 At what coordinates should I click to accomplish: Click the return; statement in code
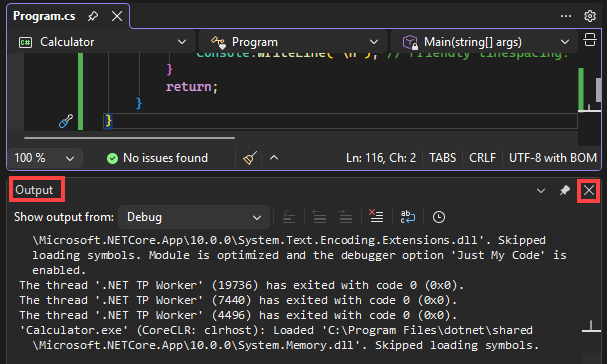coord(192,87)
